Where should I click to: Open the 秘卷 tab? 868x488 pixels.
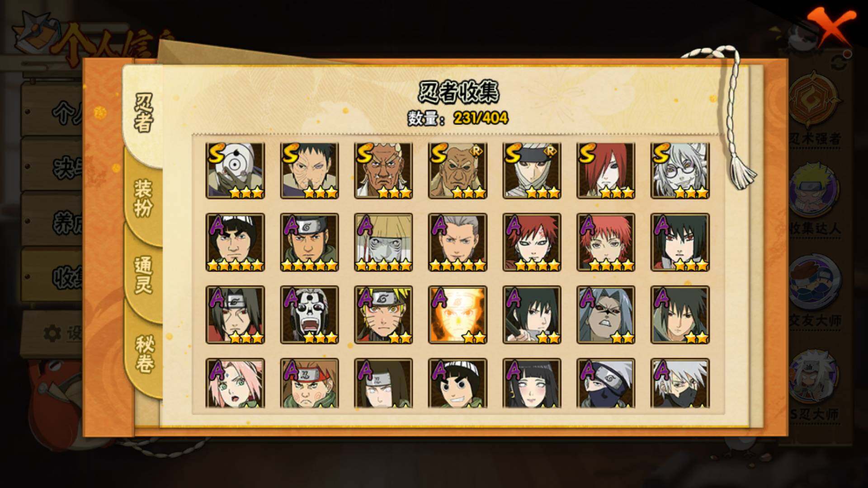[x=144, y=354]
